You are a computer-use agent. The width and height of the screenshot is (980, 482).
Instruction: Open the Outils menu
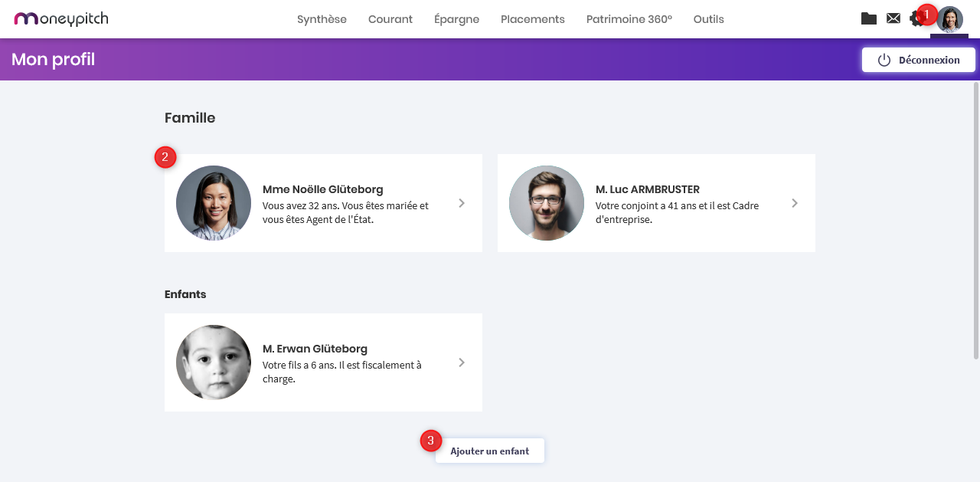(x=708, y=19)
